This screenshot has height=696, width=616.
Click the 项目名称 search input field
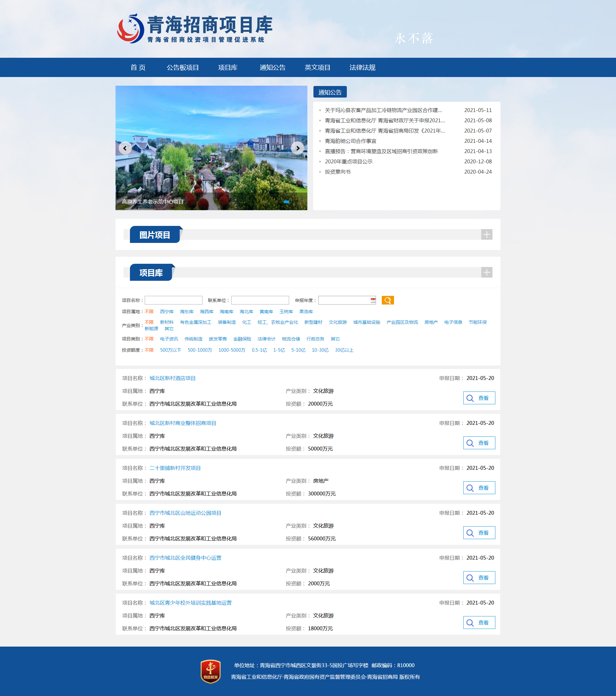(173, 300)
